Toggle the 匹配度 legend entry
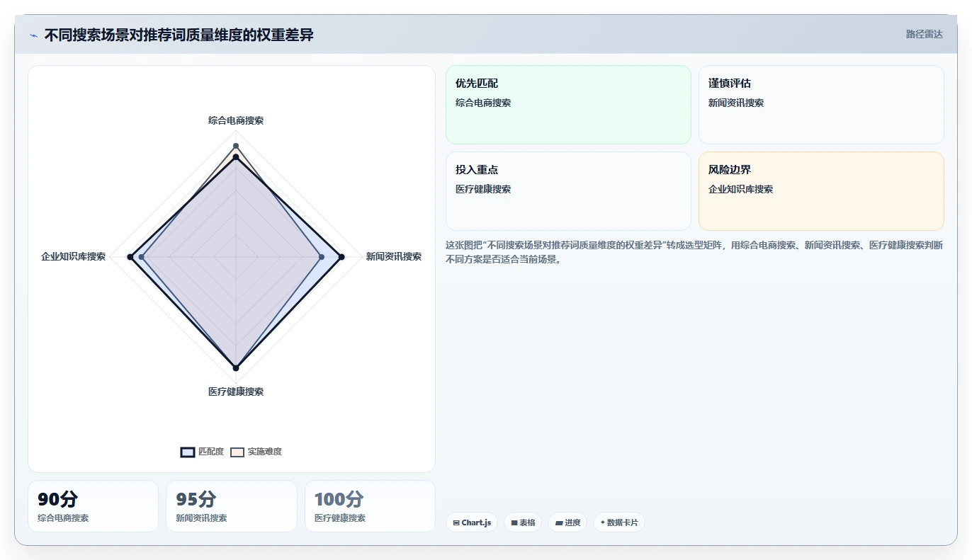This screenshot has width=972, height=560. coord(203,452)
